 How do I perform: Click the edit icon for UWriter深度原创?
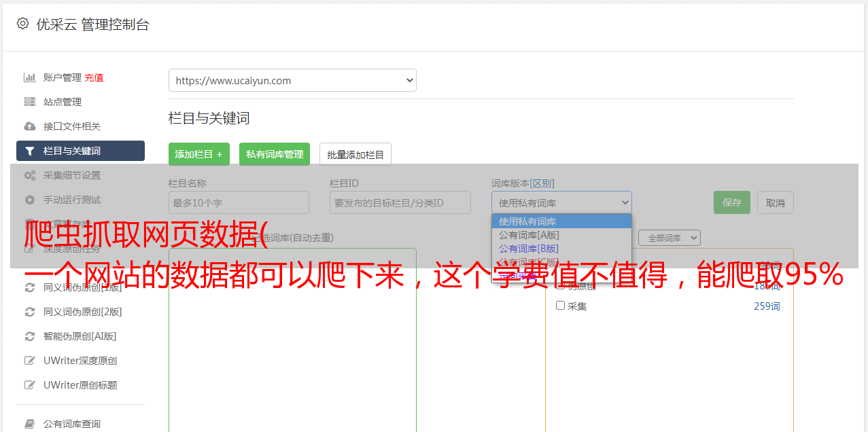pyautogui.click(x=29, y=361)
